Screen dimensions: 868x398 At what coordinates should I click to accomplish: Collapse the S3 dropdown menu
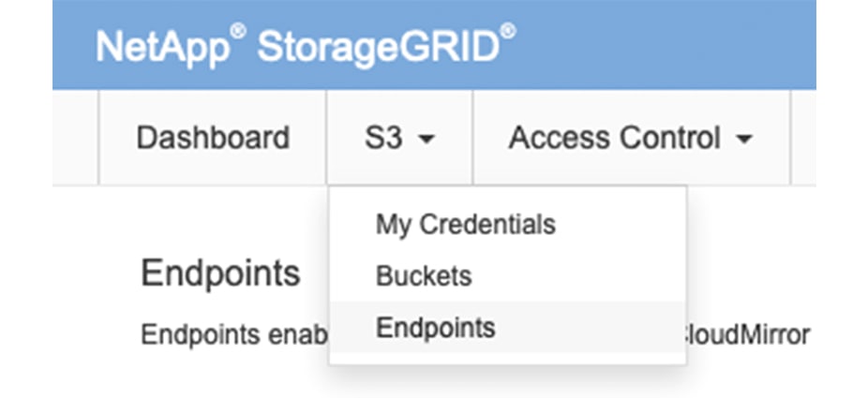click(399, 139)
